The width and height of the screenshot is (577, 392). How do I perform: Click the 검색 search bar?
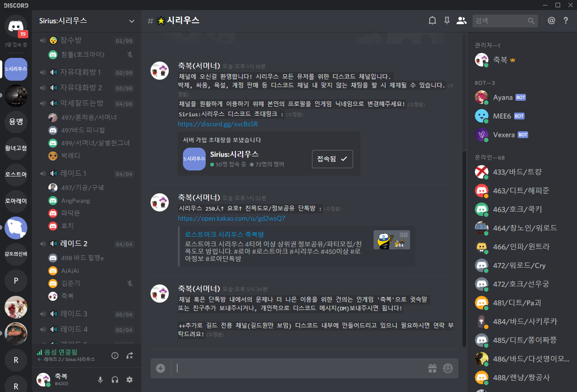pyautogui.click(x=502, y=21)
